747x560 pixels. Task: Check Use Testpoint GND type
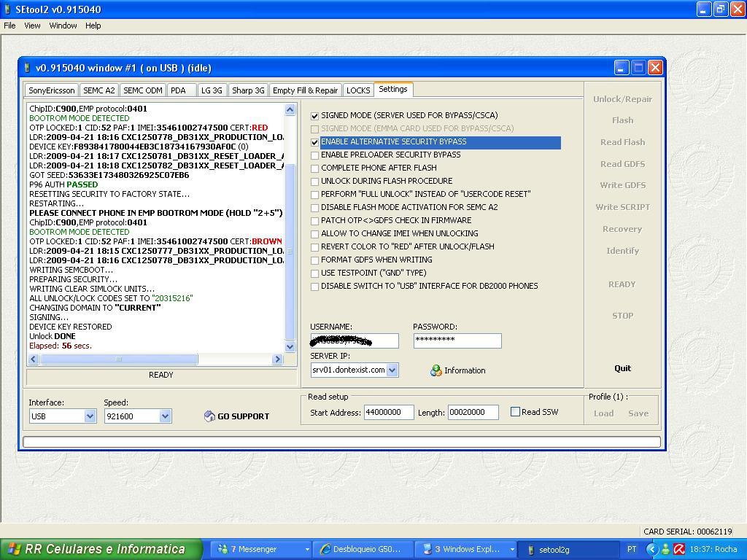click(x=314, y=273)
